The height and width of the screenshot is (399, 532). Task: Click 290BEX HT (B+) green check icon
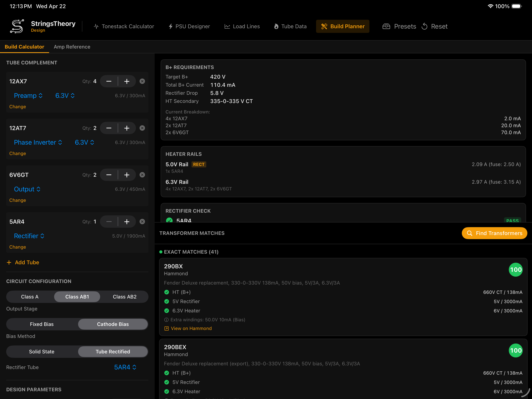[166, 373]
